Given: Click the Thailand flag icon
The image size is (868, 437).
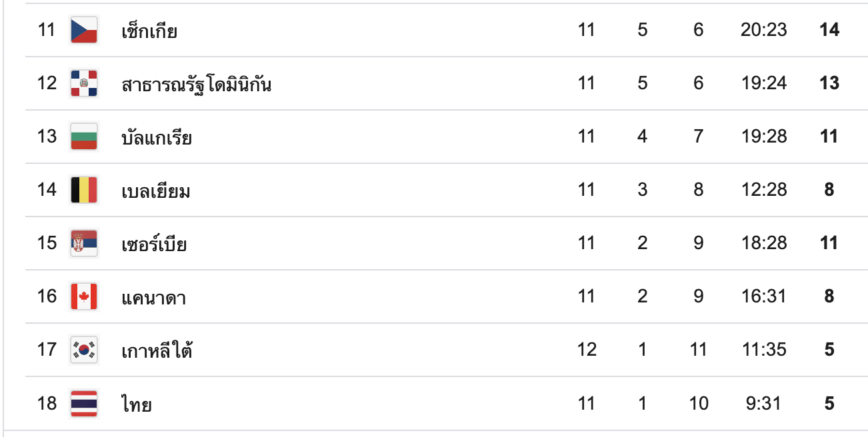Looking at the screenshot, I should tap(84, 403).
